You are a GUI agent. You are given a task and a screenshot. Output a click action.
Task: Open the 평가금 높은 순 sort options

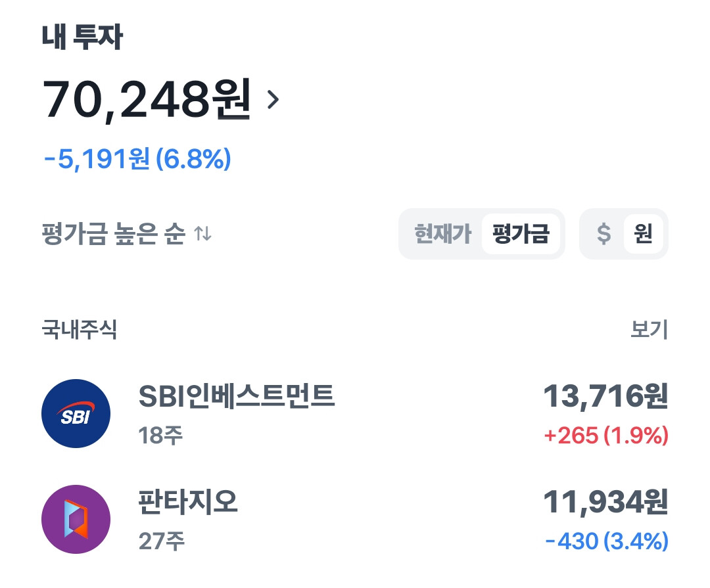tap(113, 234)
